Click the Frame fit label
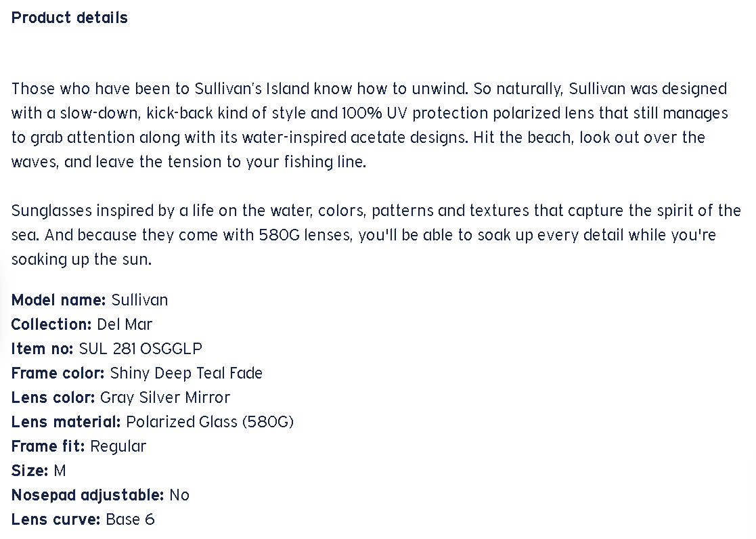Image resolution: width=756 pixels, height=539 pixels. 48,446
